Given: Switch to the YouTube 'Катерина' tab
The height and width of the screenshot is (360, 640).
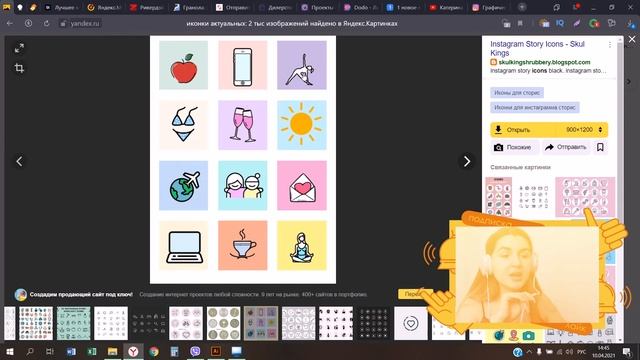Looking at the screenshot, I should (446, 7).
